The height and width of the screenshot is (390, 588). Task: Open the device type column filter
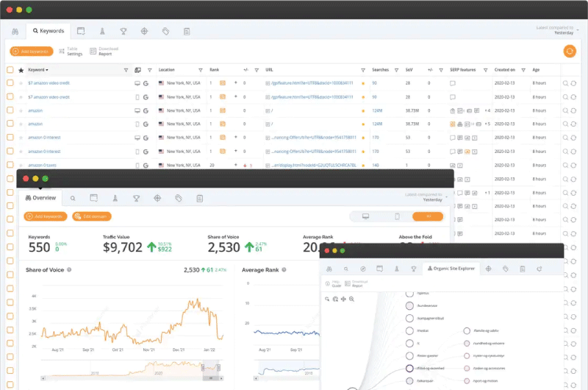(x=150, y=70)
